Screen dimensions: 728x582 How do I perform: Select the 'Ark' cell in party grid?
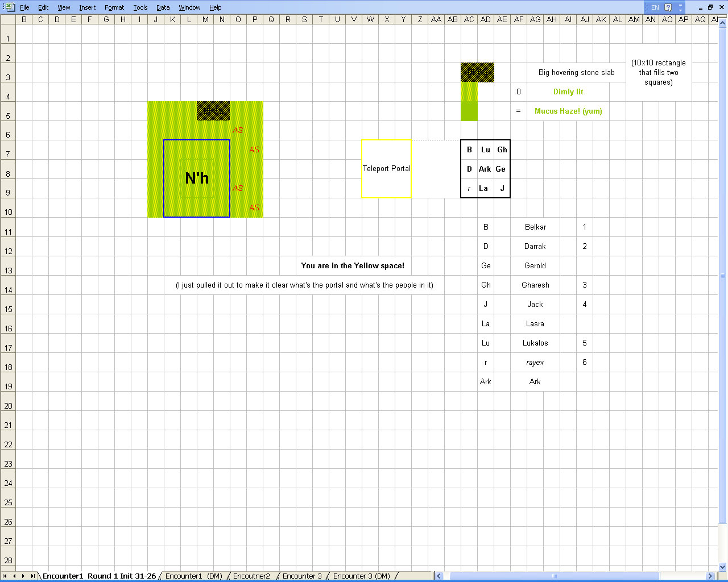(x=485, y=169)
